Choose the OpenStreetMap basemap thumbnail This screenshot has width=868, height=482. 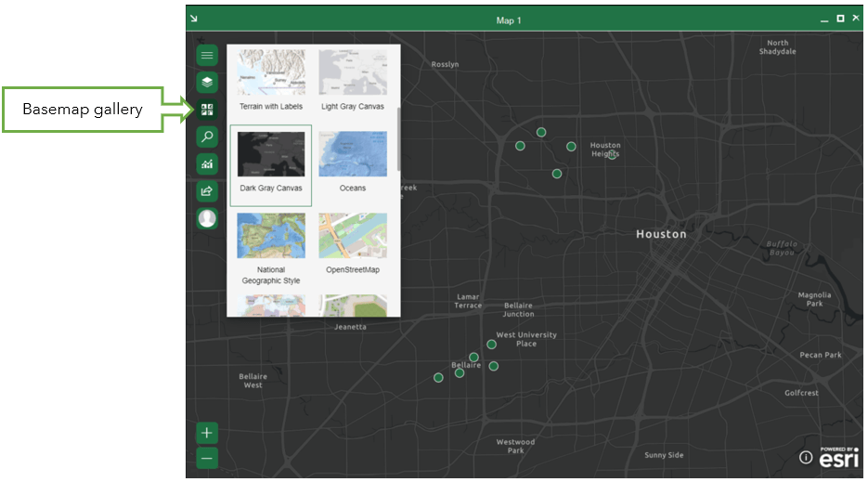click(x=353, y=236)
